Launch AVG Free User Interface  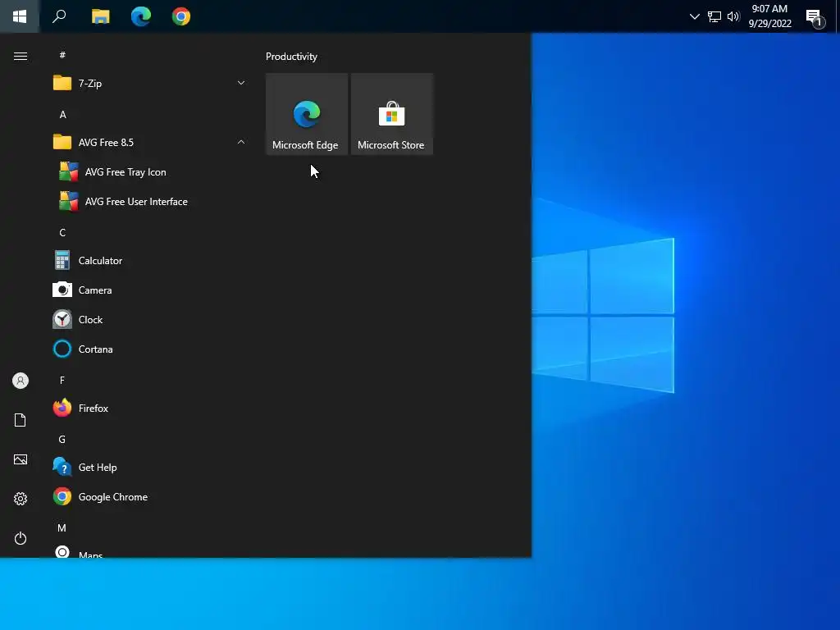coord(149,202)
